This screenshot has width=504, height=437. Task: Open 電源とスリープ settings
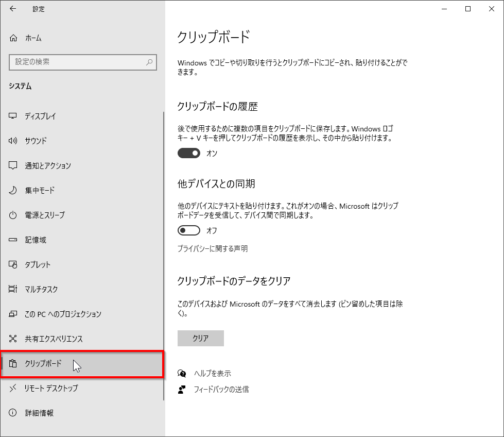[x=82, y=215]
